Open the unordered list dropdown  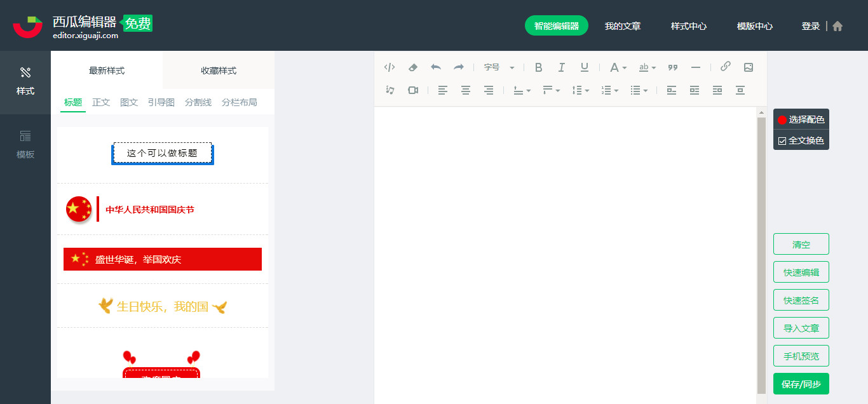[x=639, y=90]
